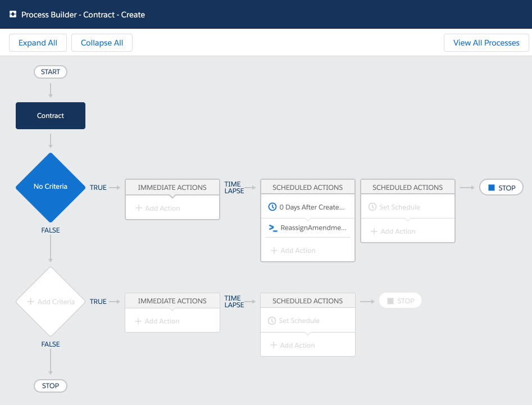This screenshot has width=532, height=405.
Task: Open the No Criteria diamond node
Action: coord(51,187)
